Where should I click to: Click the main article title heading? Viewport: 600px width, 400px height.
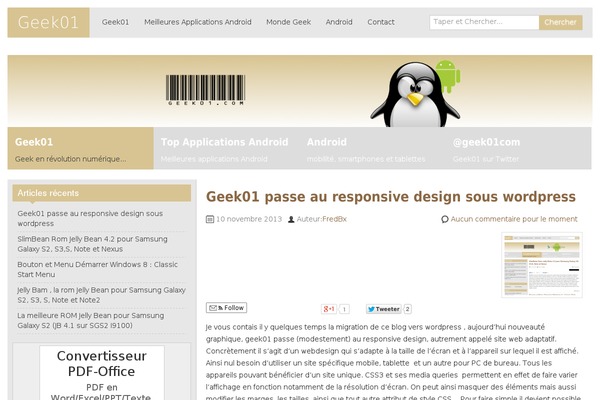click(391, 196)
